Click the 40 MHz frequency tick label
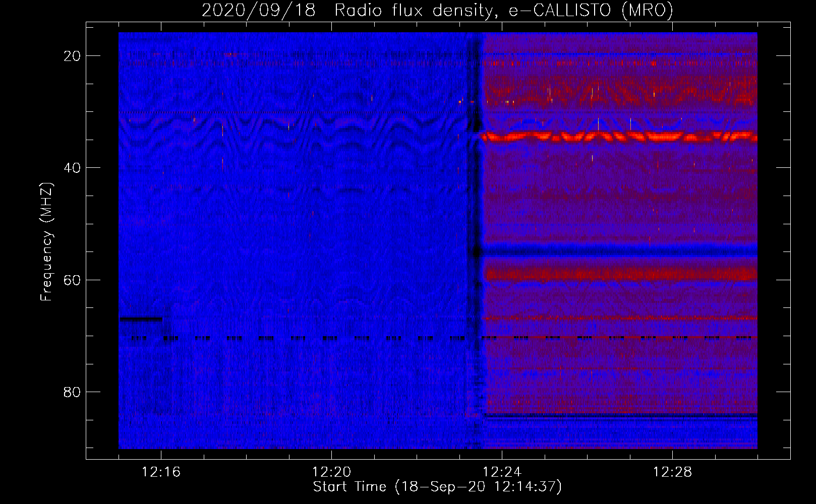816x504 pixels. coord(72,168)
